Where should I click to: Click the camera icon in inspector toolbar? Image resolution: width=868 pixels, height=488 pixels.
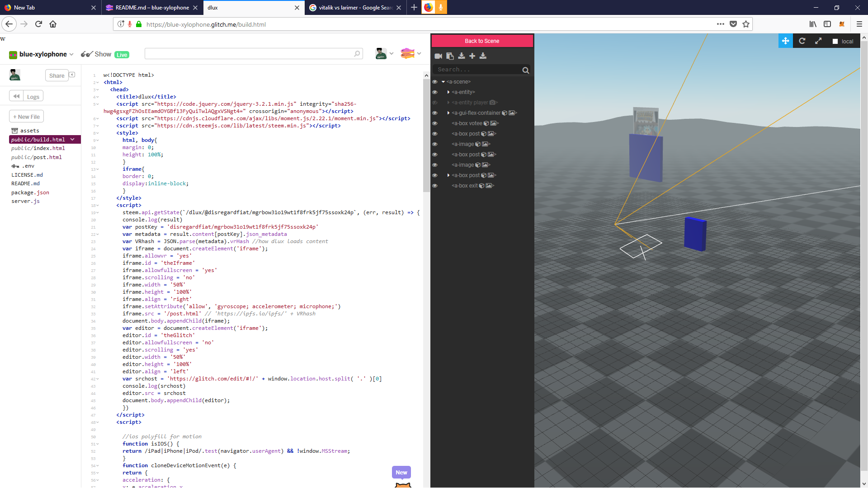tap(438, 56)
